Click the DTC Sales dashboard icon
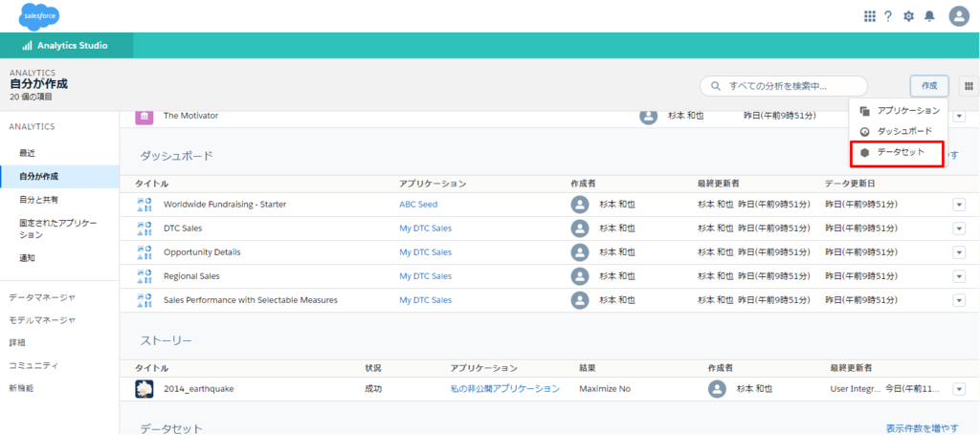The height and width of the screenshot is (435, 980). point(145,228)
